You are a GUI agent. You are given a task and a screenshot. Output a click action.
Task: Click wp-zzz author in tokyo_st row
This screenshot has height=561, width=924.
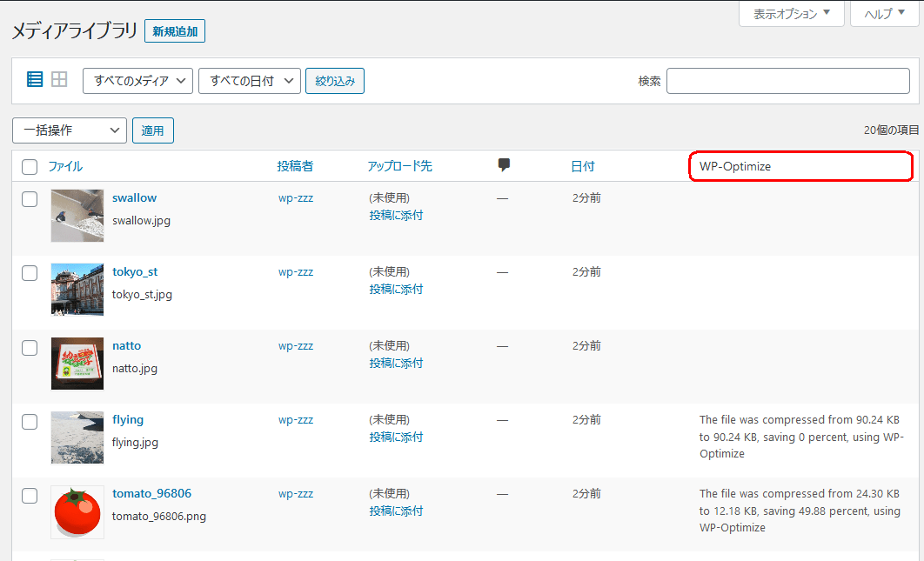296,271
